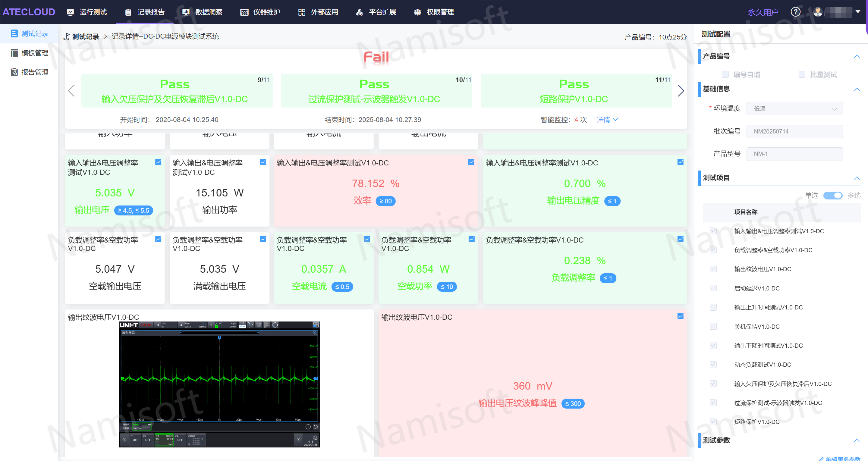Viewport: 868px width, 461px height.
Task: Check 输出上升时间测试V1.0-DC item
Action: (713, 307)
